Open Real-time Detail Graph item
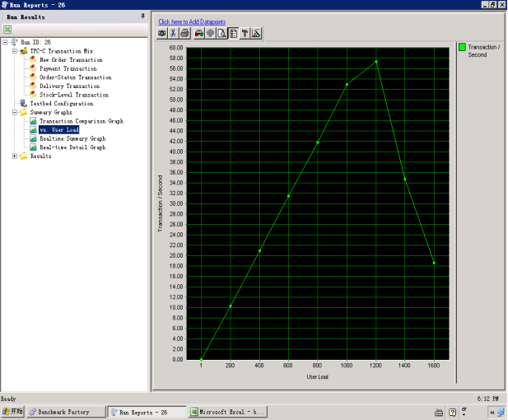Viewport: 508px width, 420px height. point(72,147)
